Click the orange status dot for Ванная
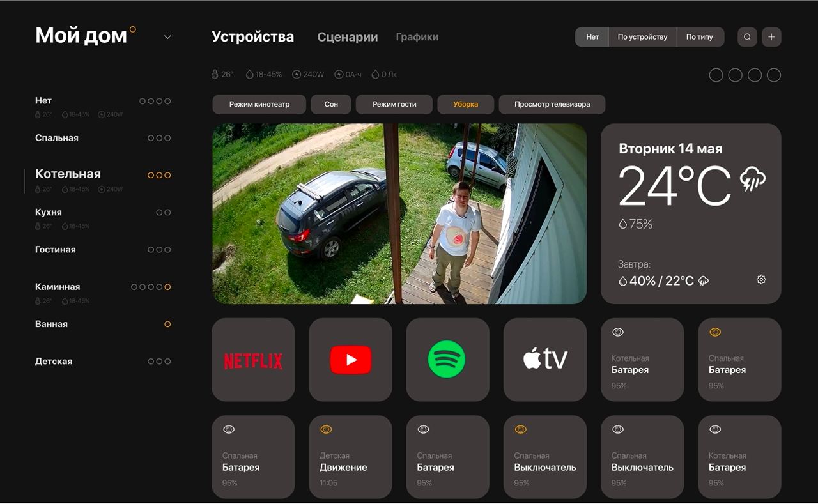Screen dimensions: 818x504 pos(167,325)
